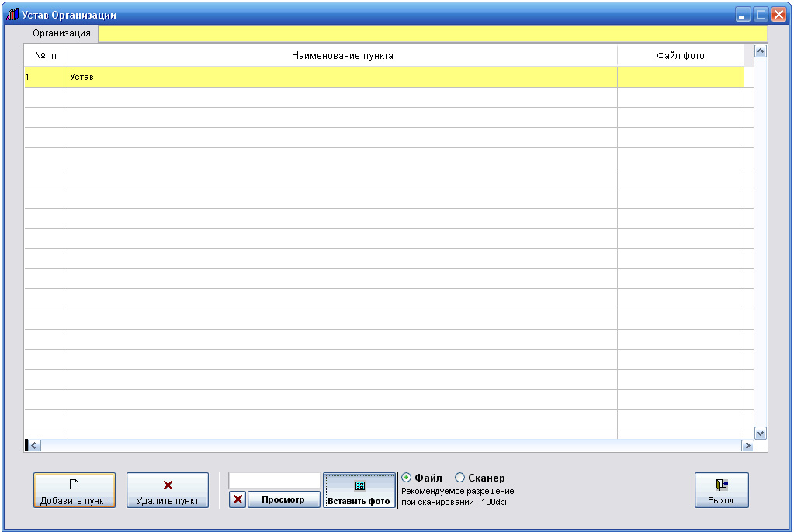Click the horizontal scrollbar right arrow
The image size is (794, 532).
pyautogui.click(x=747, y=446)
